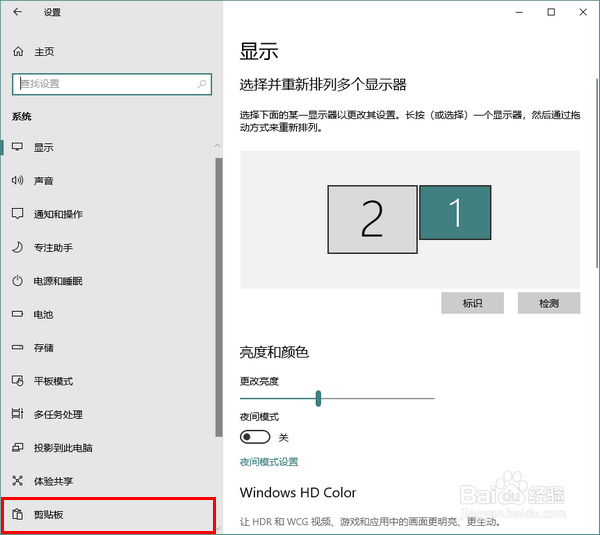Click the multitasking icon beside 多任务处理

(x=18, y=414)
